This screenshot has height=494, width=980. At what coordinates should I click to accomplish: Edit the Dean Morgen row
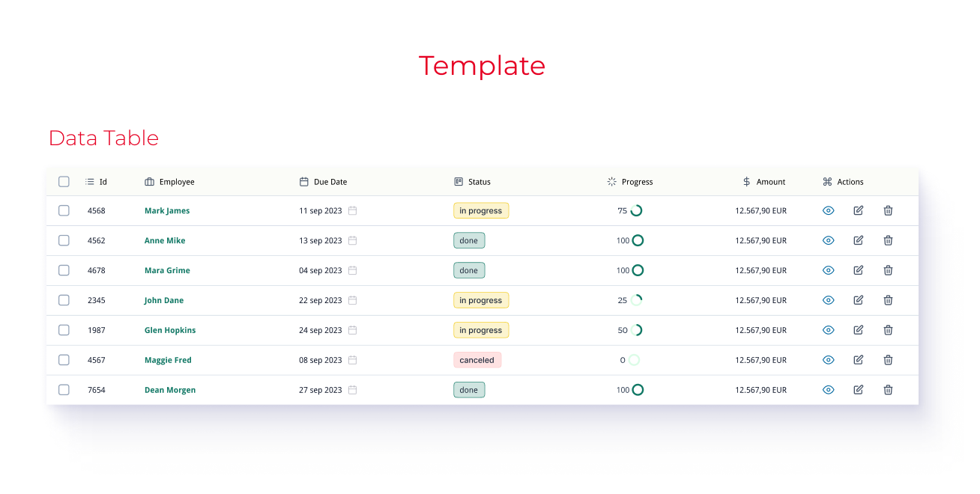point(859,390)
